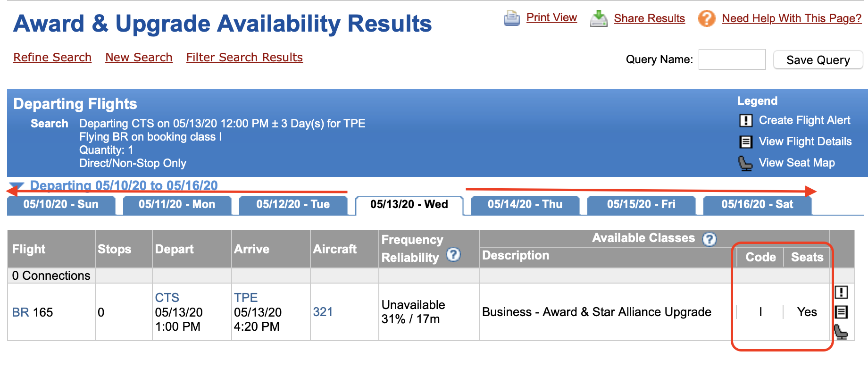The height and width of the screenshot is (368, 868).
Task: Click the Print View printer icon
Action: pos(511,18)
